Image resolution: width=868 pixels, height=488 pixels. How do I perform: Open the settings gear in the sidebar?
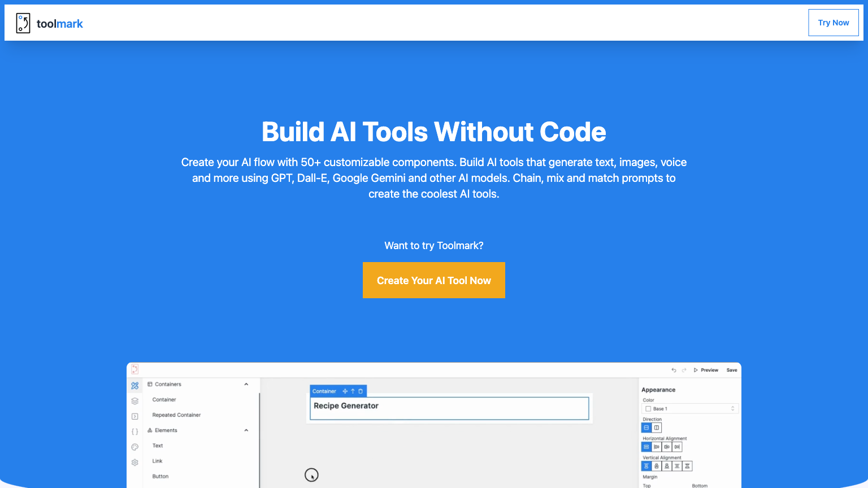click(x=134, y=462)
